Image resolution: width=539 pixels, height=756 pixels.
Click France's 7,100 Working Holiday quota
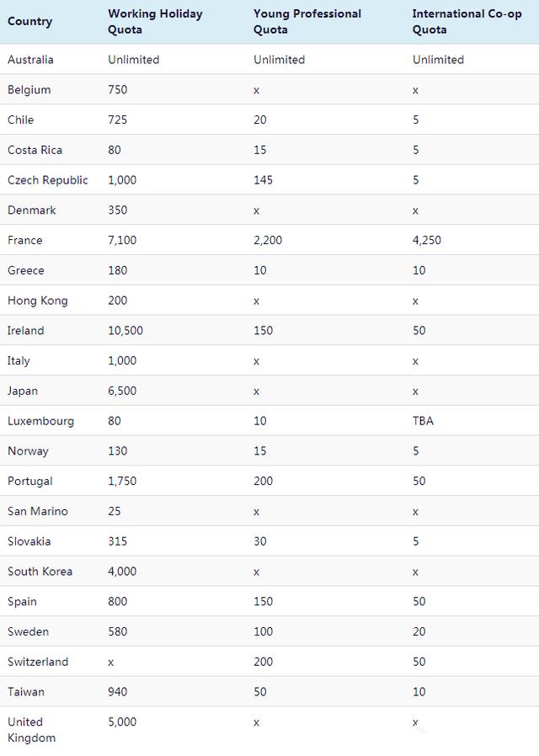coord(122,241)
